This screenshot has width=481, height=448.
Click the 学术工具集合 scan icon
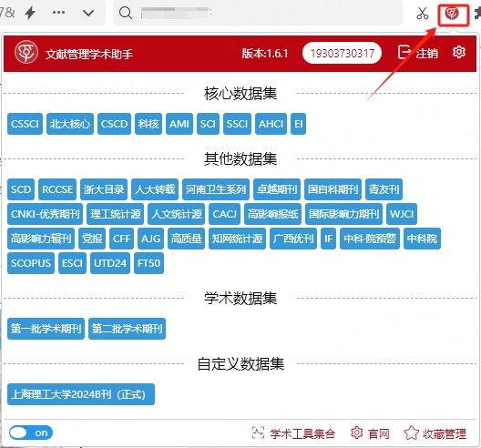click(x=258, y=433)
